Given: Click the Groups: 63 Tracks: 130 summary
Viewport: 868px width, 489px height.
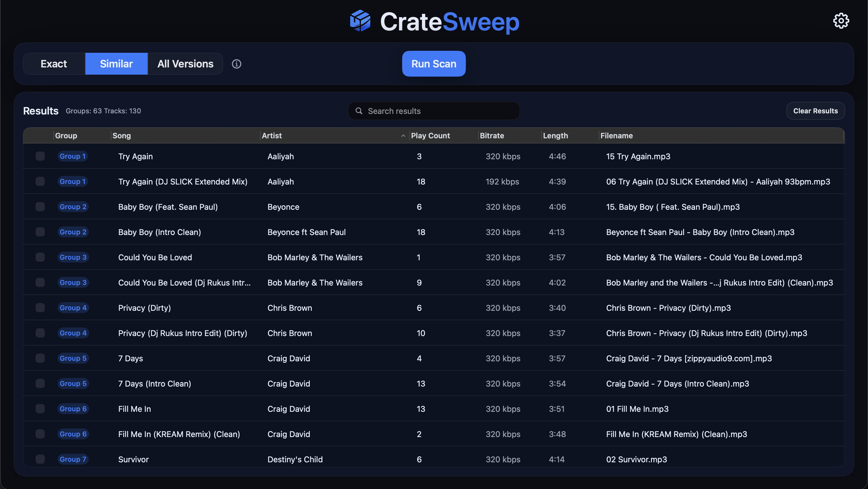Looking at the screenshot, I should 103,111.
